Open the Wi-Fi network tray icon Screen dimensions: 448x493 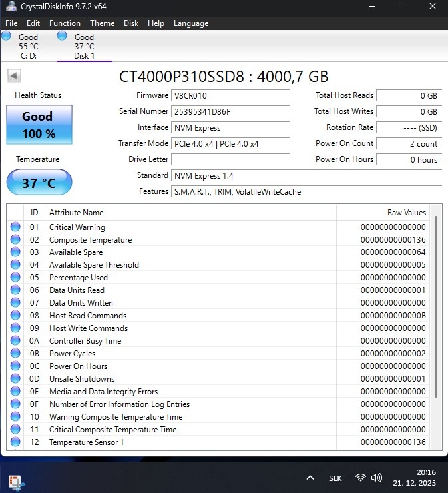pyautogui.click(x=361, y=478)
